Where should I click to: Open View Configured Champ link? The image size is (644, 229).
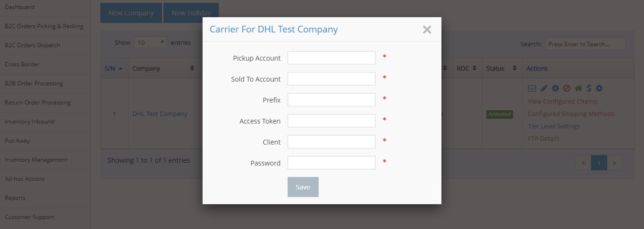point(562,101)
